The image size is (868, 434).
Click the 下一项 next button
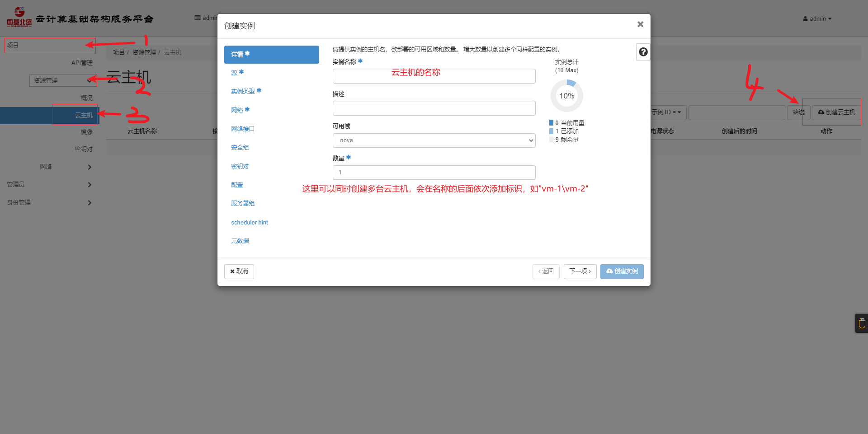click(580, 271)
